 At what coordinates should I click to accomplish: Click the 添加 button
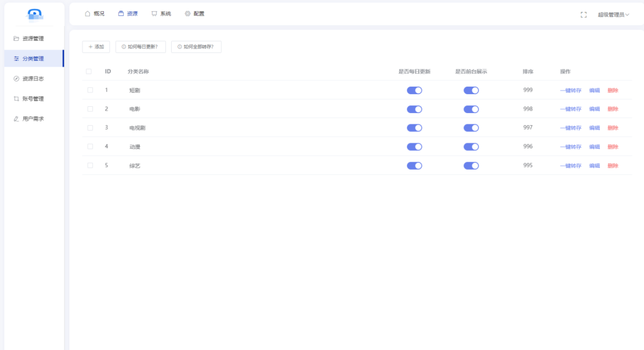[x=96, y=46]
